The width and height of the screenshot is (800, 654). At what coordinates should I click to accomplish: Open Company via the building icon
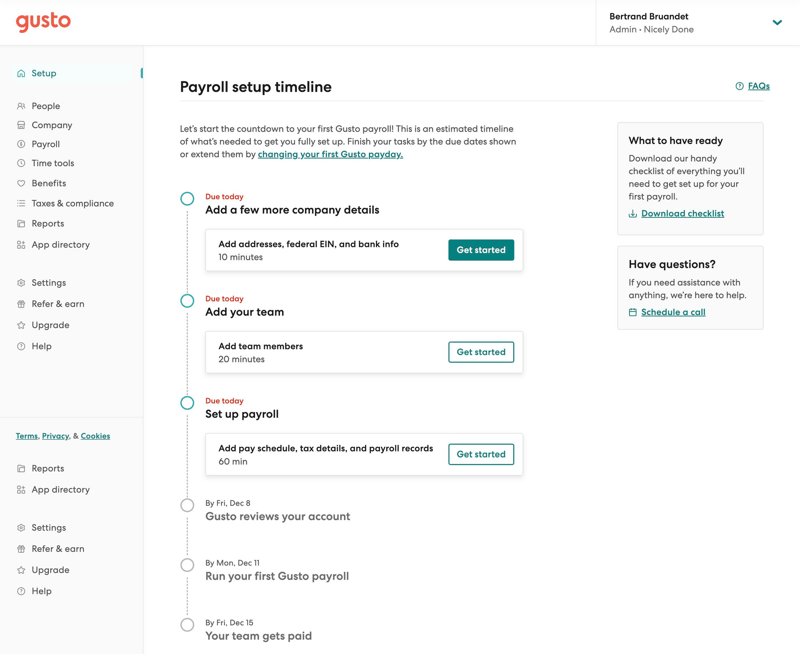click(x=22, y=124)
